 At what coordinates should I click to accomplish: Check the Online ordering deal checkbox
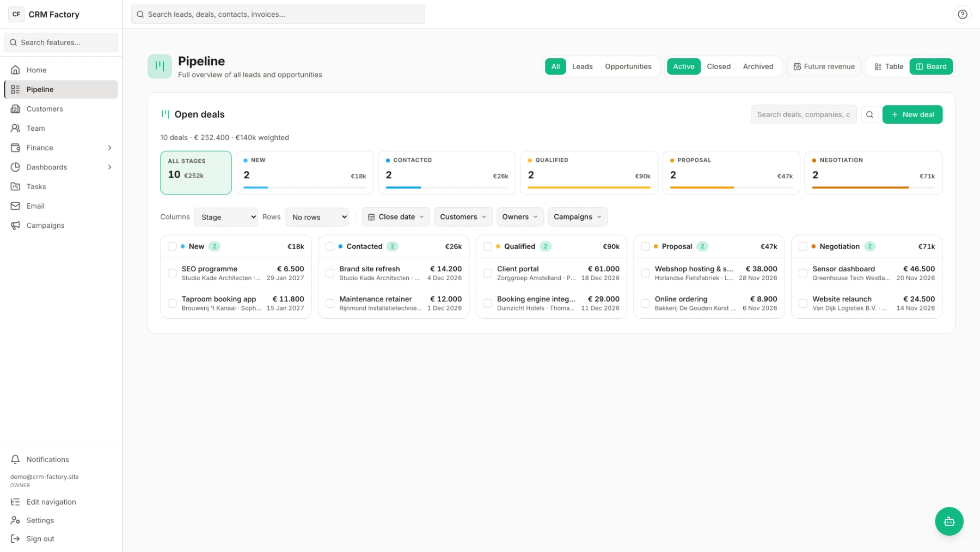click(x=645, y=304)
